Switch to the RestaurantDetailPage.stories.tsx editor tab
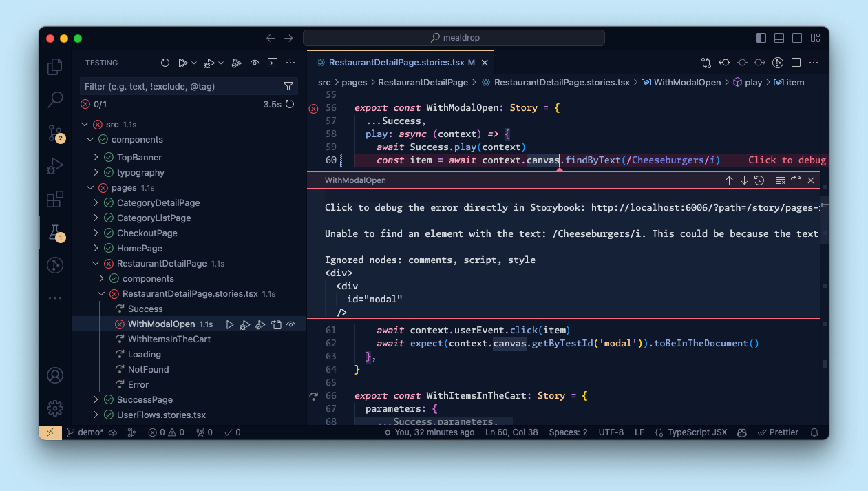868x491 pixels. pos(399,62)
